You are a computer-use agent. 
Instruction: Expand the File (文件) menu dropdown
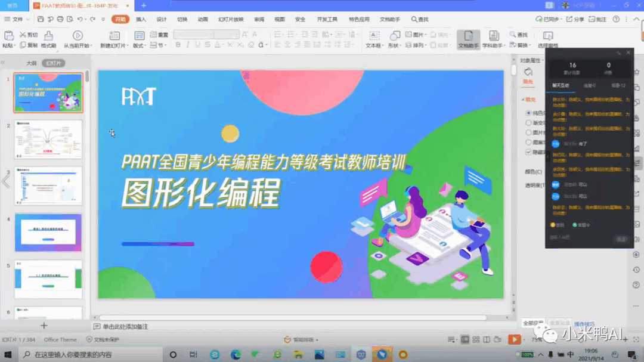click(18, 19)
